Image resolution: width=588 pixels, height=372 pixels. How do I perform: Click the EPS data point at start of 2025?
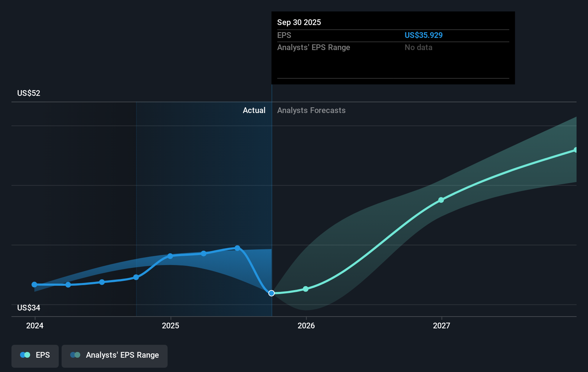170,256
